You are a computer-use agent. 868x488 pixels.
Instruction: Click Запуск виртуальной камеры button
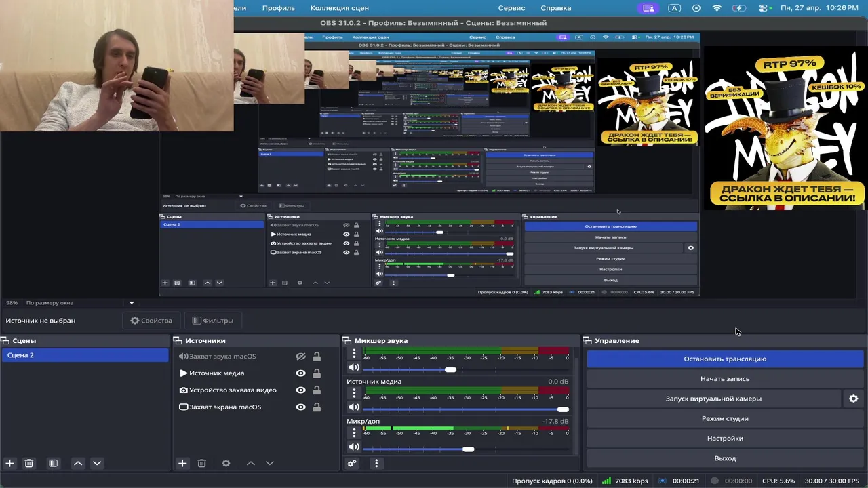click(713, 399)
